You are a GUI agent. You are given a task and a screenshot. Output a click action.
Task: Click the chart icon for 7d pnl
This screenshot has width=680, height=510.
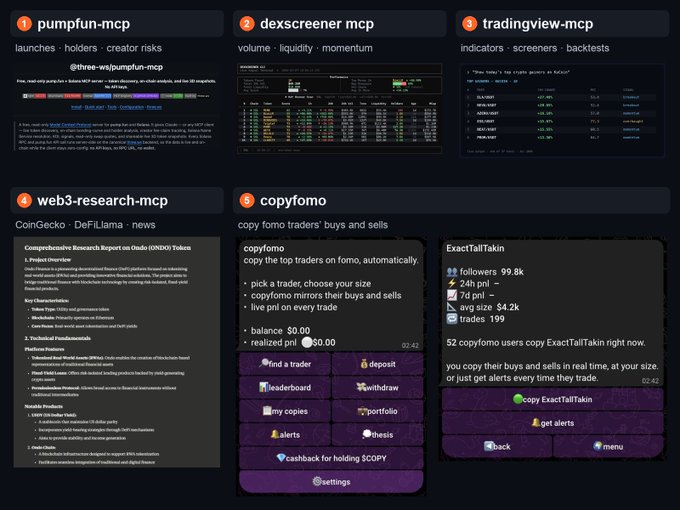(x=452, y=295)
